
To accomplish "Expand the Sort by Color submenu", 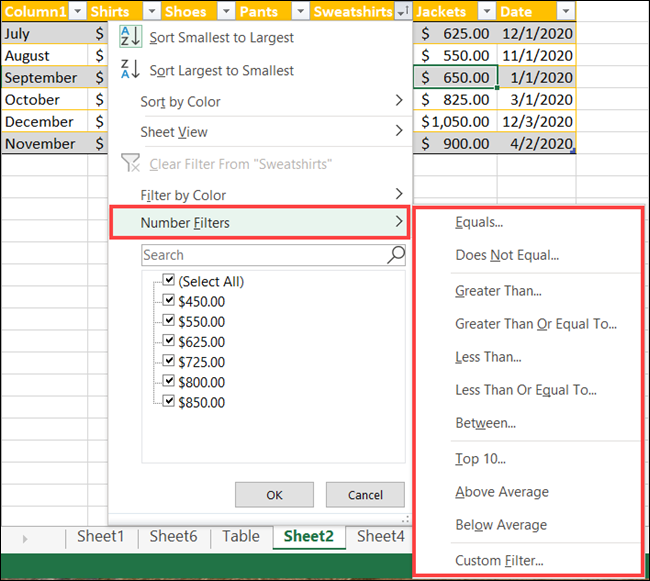I will tap(270, 102).
